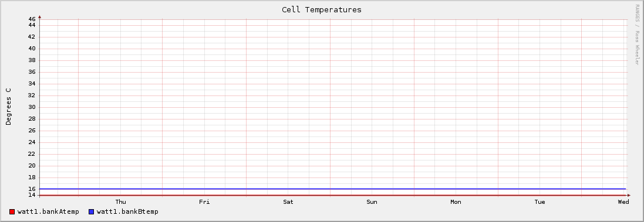Click the 26 value on y-axis
Image resolution: width=644 pixels, height=222 pixels.
pos(32,131)
